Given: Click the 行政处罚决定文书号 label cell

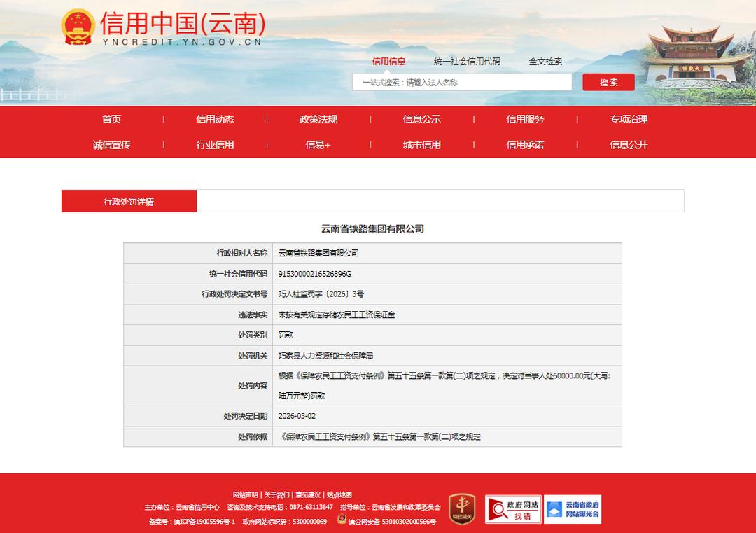Looking at the screenshot, I should coord(198,293).
